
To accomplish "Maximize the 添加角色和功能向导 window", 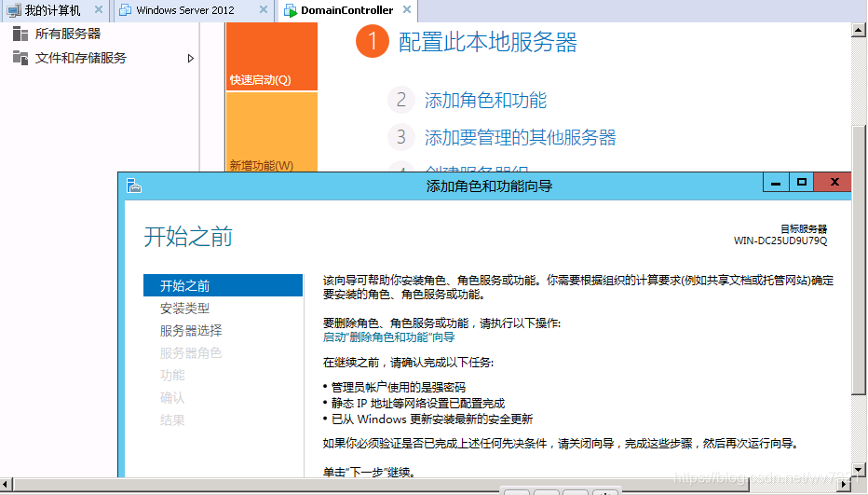I will [801, 183].
